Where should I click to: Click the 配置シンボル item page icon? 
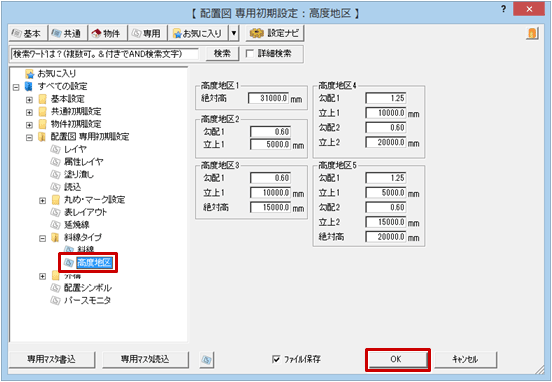(56, 288)
